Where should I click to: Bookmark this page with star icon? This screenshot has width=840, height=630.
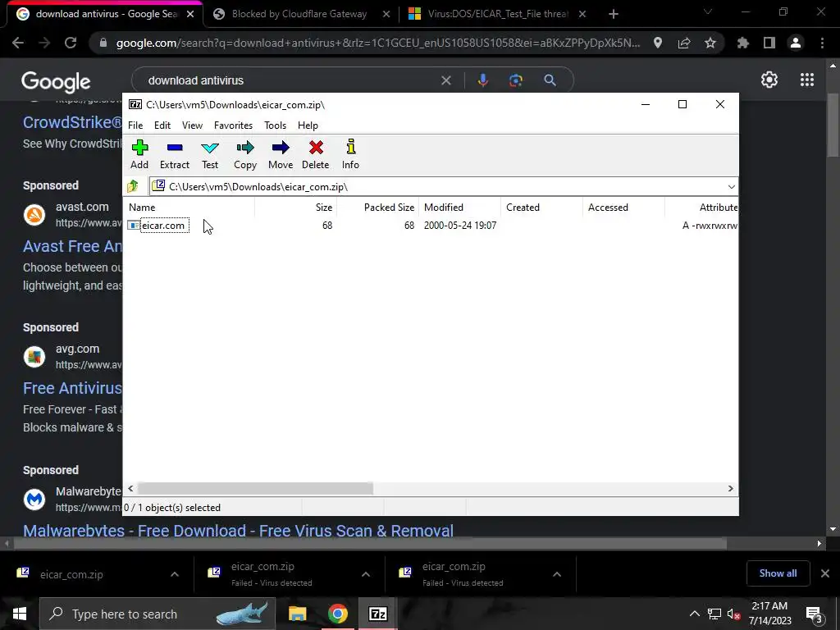pos(710,43)
